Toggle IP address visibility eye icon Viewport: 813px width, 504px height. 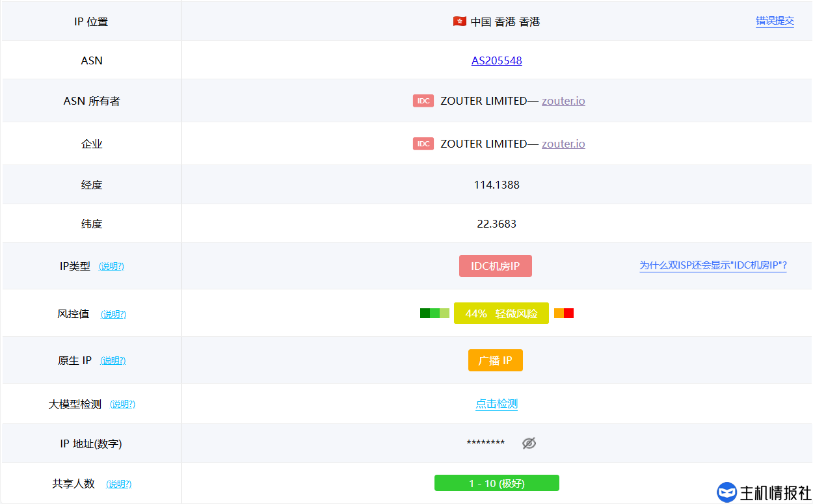coord(529,444)
